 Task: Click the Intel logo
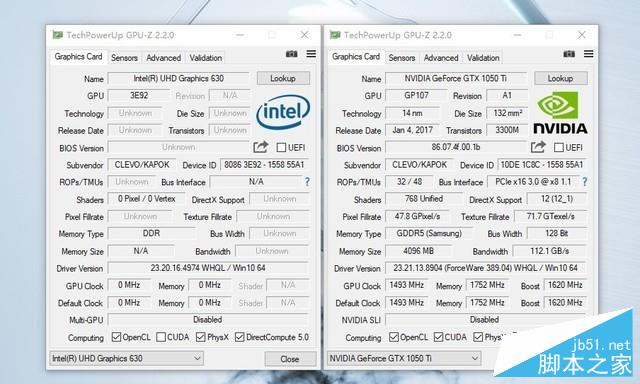pyautogui.click(x=283, y=112)
